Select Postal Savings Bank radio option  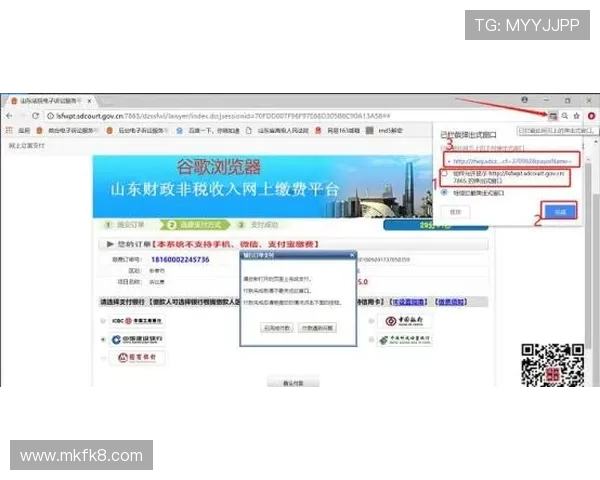coord(371,339)
